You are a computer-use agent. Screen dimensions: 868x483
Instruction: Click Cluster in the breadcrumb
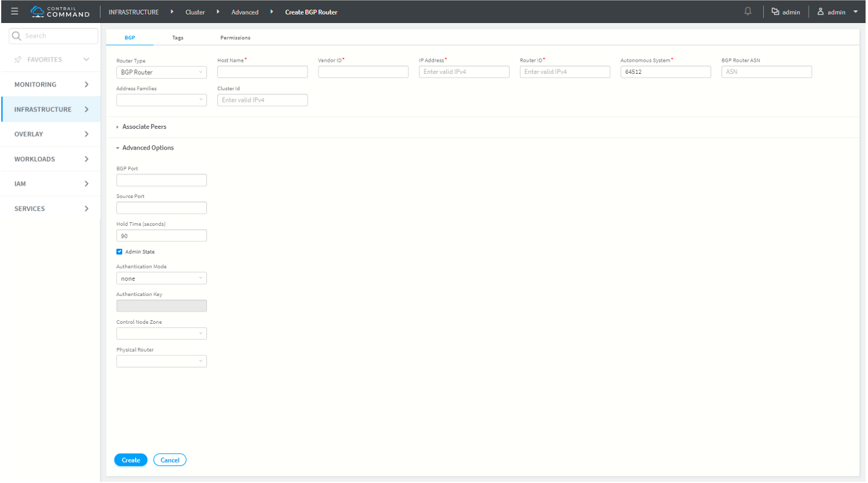click(x=195, y=12)
